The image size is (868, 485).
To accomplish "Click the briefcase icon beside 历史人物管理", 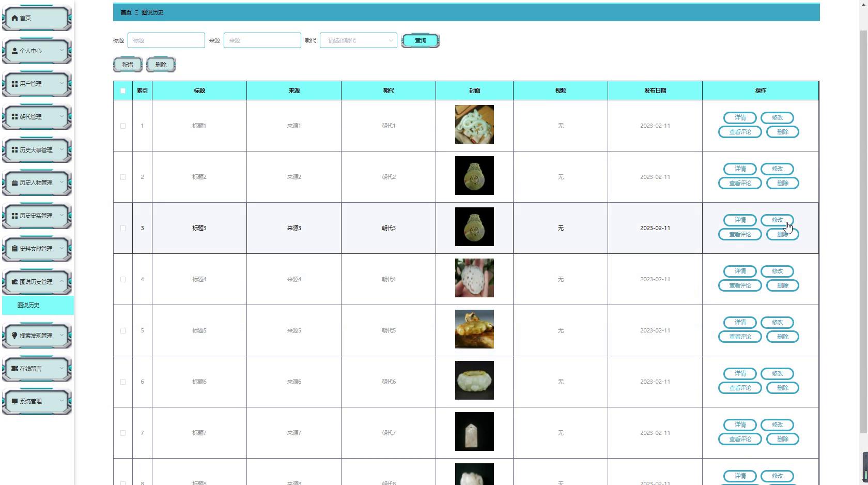I will [x=14, y=183].
